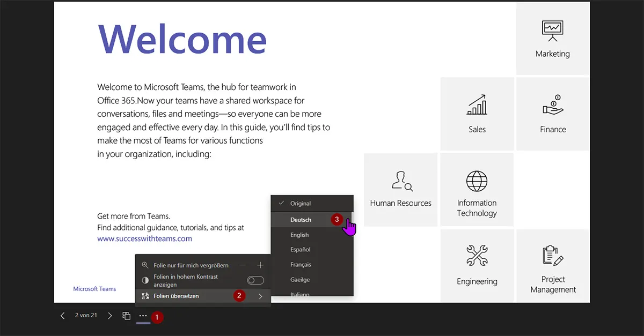Select 'Italiano' at the bottom of the list
This screenshot has width=644, height=336.
click(301, 294)
